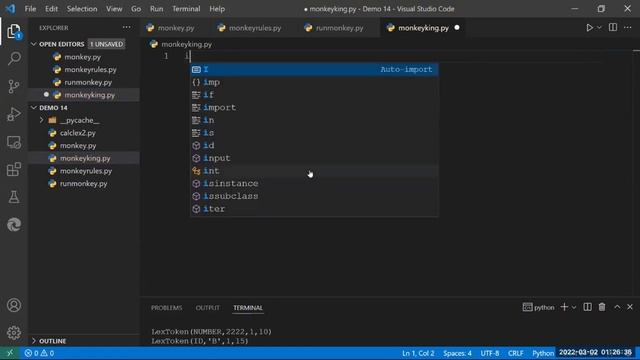
Task: Maximize the panel size chevron
Action: pyautogui.click(x=617, y=307)
